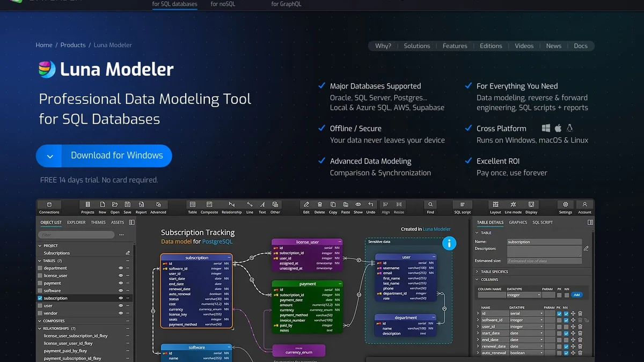Collapse the RELATIONSHIPS (7) section
This screenshot has width=644, height=362.
pos(40,328)
